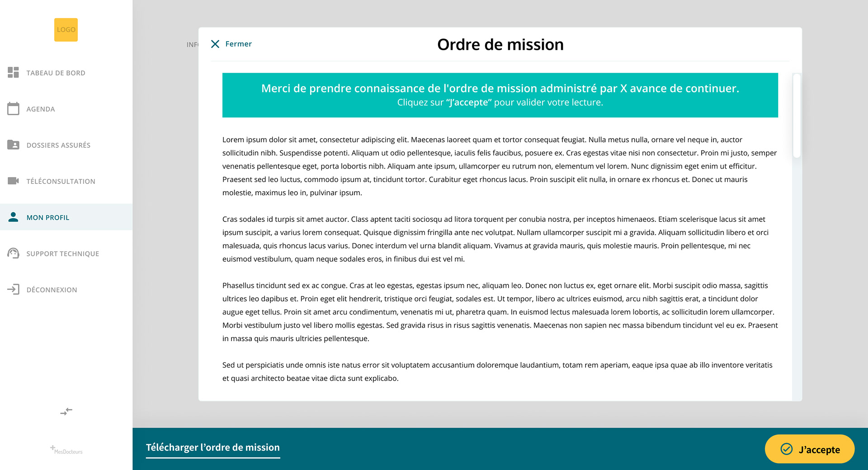Image resolution: width=868 pixels, height=470 pixels.
Task: Click the MesDocteurs footer logo
Action: (x=66, y=450)
